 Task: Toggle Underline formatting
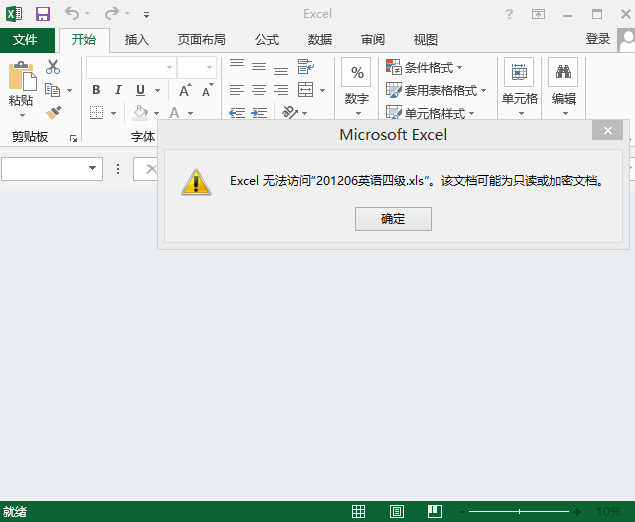pos(140,90)
